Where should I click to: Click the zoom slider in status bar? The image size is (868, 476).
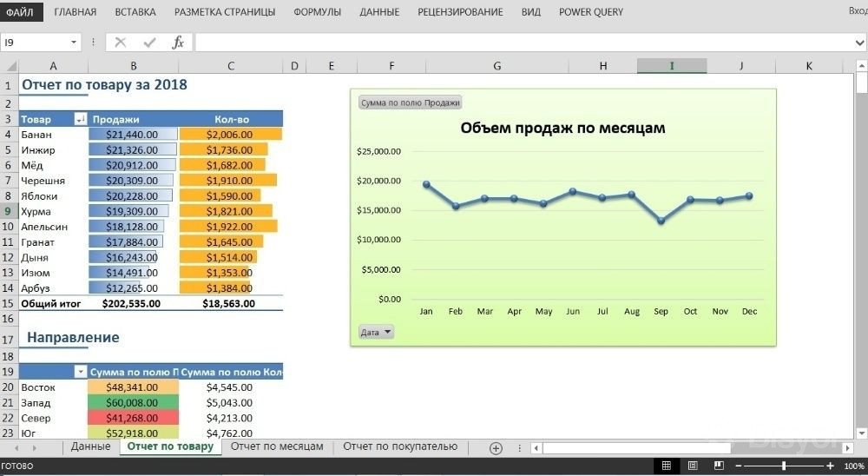[x=784, y=466]
